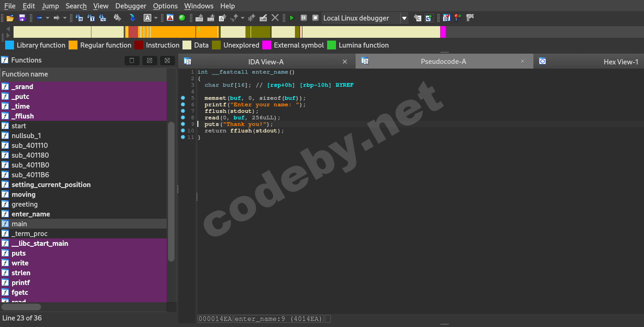The image size is (644, 327).
Task: Switch to the IDA View-A tab
Action: (266, 62)
